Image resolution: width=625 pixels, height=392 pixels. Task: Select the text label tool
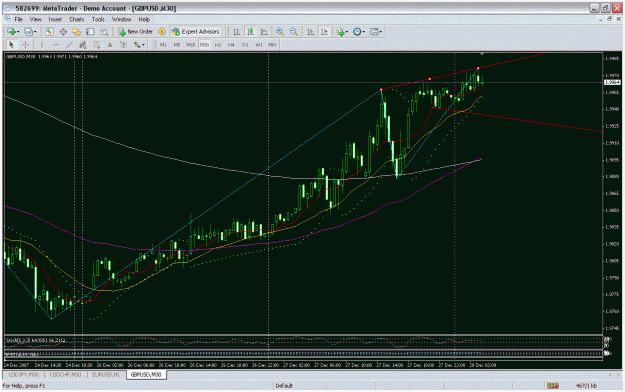click(123, 45)
